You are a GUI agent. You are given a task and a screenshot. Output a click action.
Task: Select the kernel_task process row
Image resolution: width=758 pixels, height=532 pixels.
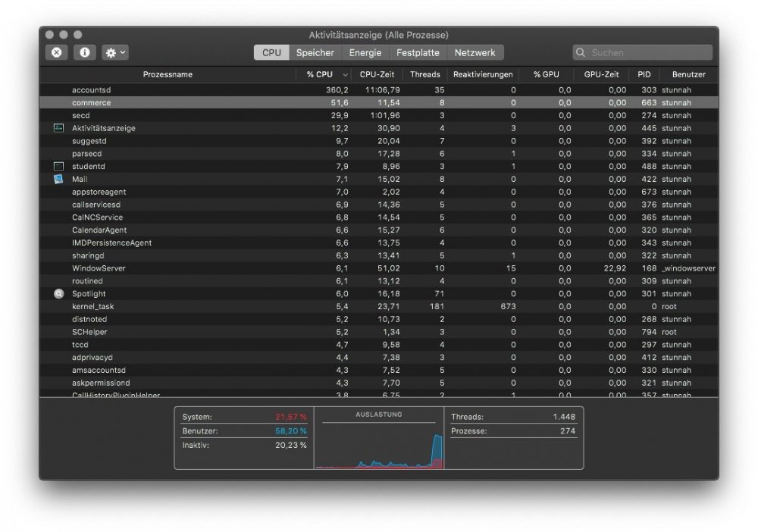[x=378, y=306]
